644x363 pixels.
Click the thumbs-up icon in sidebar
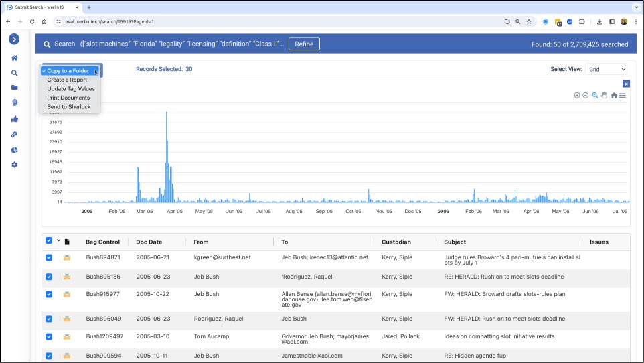pyautogui.click(x=14, y=119)
